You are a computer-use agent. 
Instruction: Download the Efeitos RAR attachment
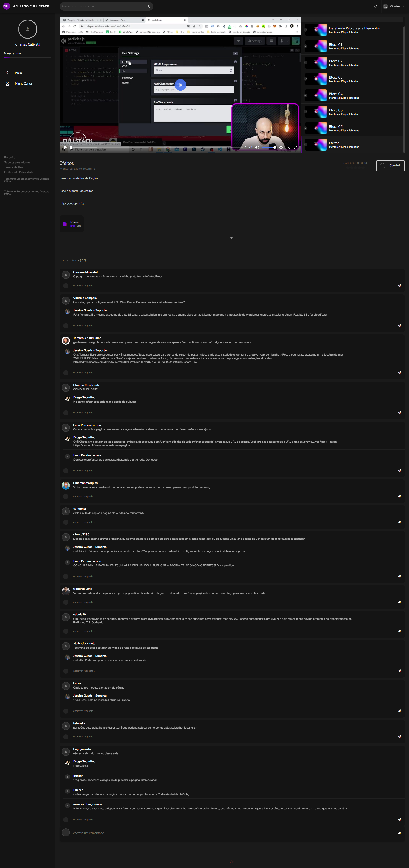72,224
